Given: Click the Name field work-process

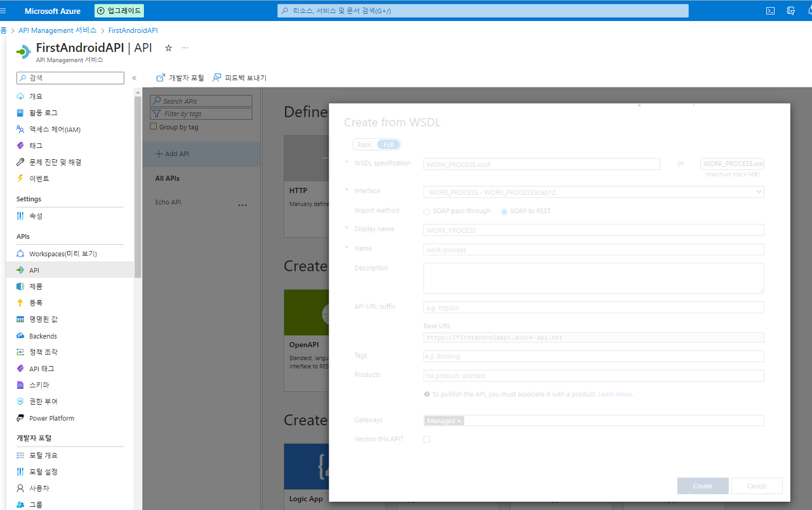Looking at the screenshot, I should click(594, 249).
